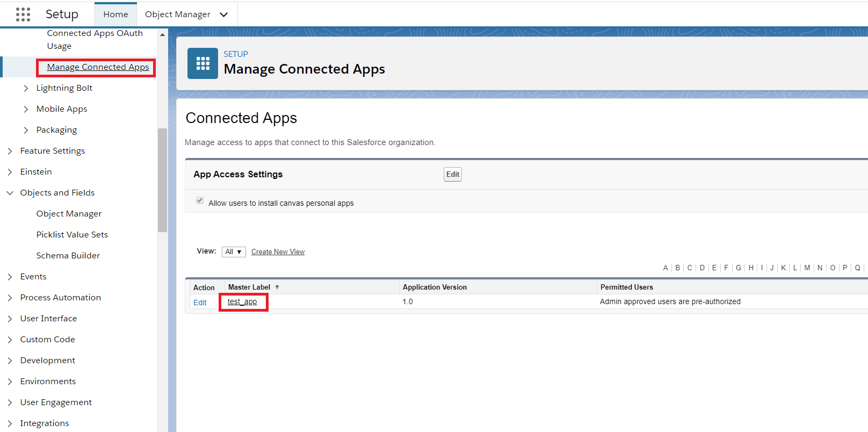868x432 pixels.
Task: Click Create New View link
Action: coord(278,252)
